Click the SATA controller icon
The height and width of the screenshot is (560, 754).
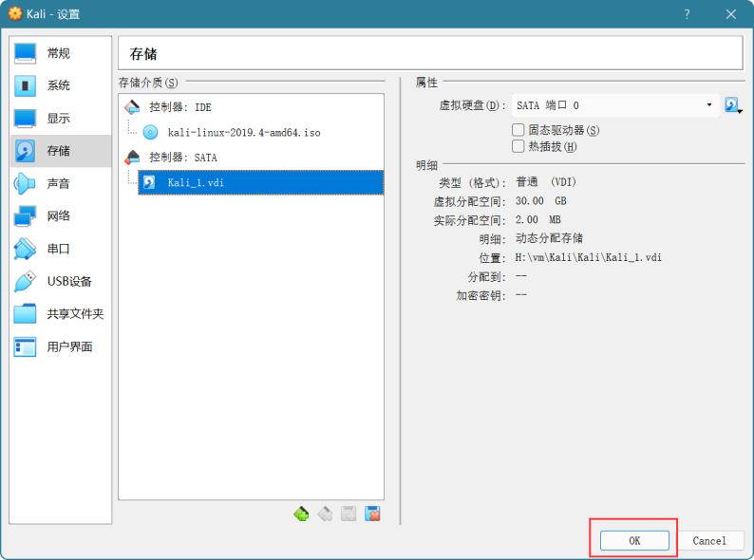[x=132, y=158]
